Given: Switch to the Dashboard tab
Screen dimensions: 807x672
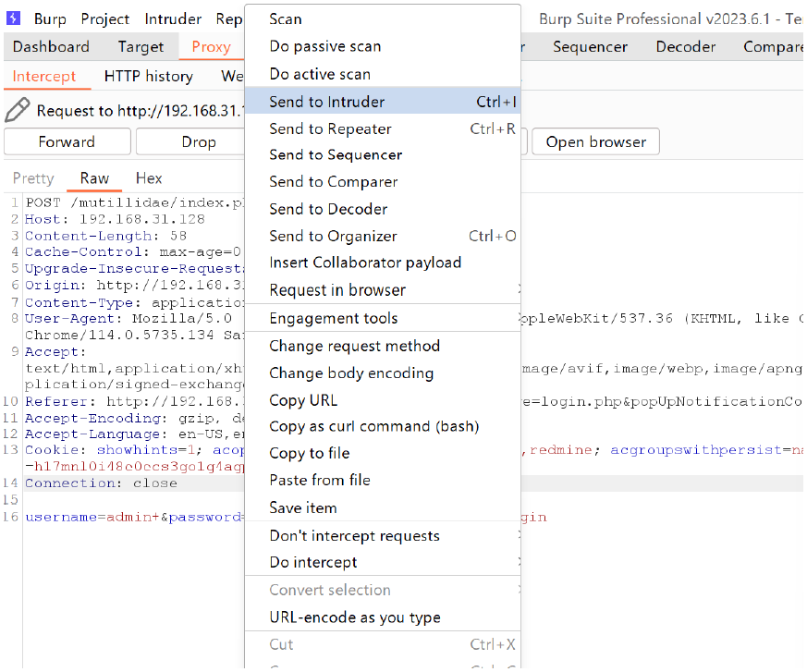Looking at the screenshot, I should point(51,47).
